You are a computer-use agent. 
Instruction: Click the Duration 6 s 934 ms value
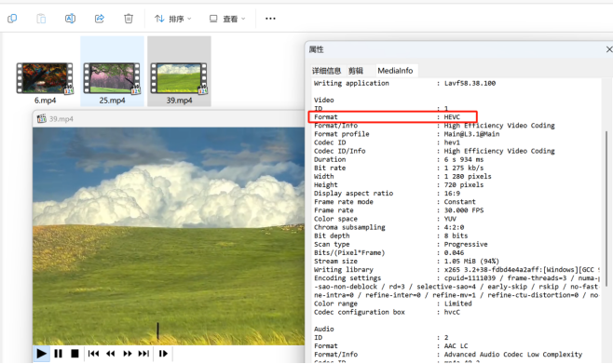click(464, 159)
